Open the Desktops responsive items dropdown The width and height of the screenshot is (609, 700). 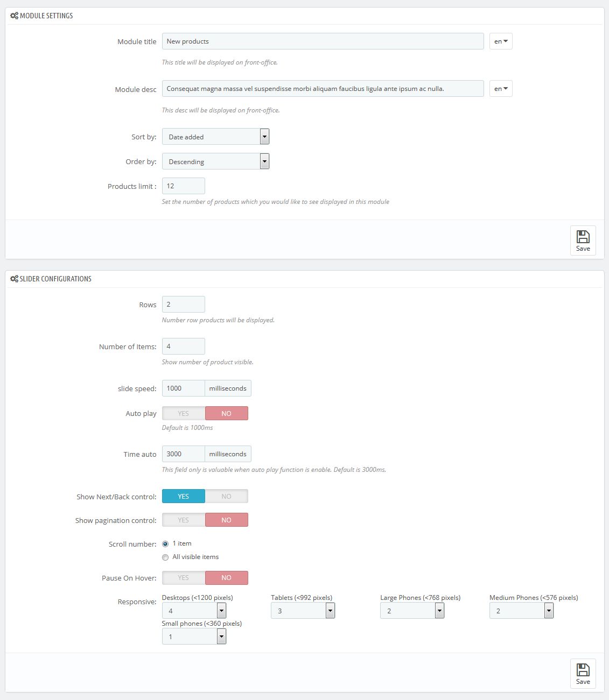point(194,611)
